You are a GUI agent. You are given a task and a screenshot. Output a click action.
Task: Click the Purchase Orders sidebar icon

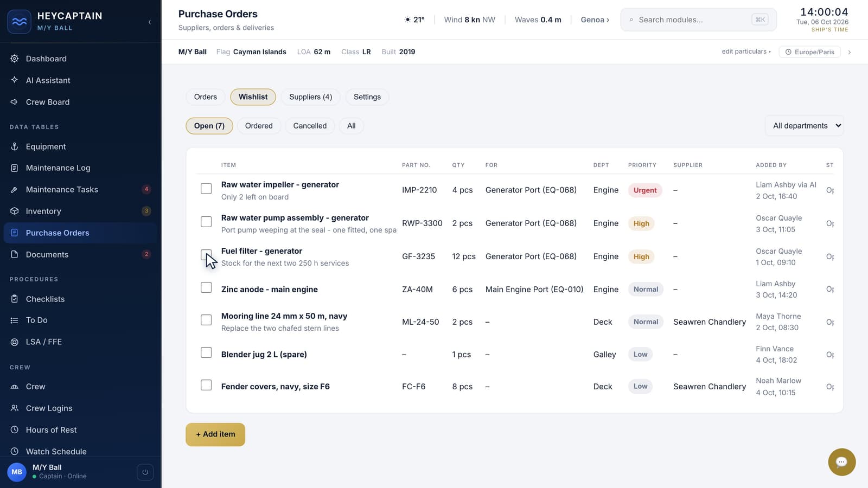(15, 233)
